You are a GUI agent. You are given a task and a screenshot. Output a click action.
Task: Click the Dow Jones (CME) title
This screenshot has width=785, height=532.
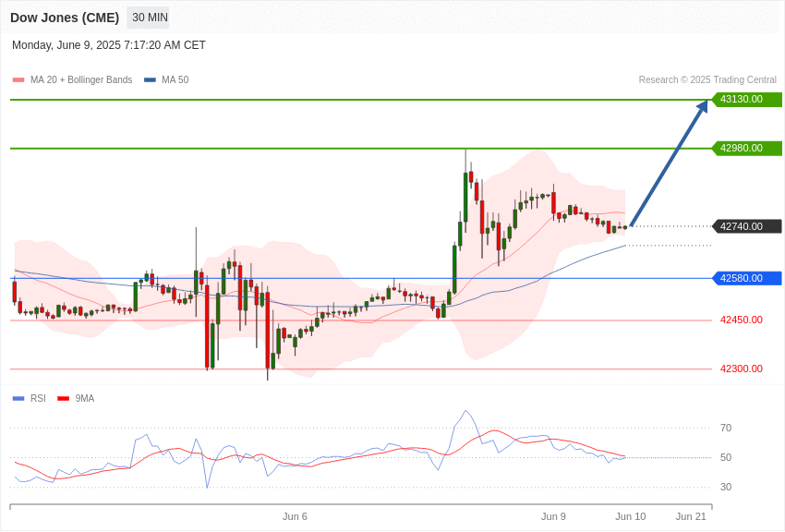[x=65, y=18]
